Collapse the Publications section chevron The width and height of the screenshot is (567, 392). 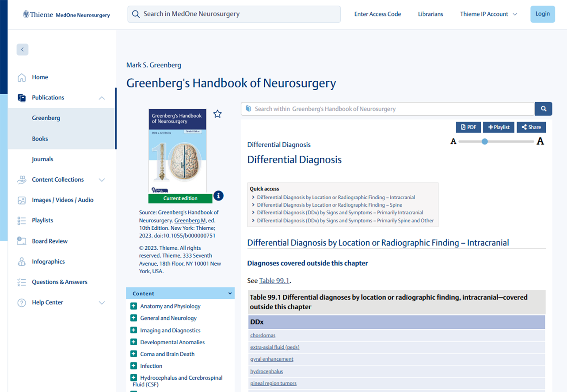coord(101,98)
